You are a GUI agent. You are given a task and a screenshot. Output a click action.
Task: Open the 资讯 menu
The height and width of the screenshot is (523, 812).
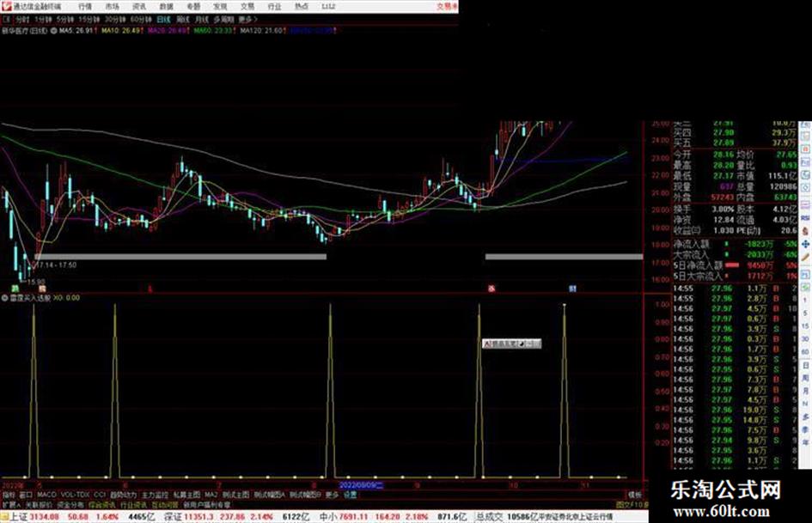(139, 7)
